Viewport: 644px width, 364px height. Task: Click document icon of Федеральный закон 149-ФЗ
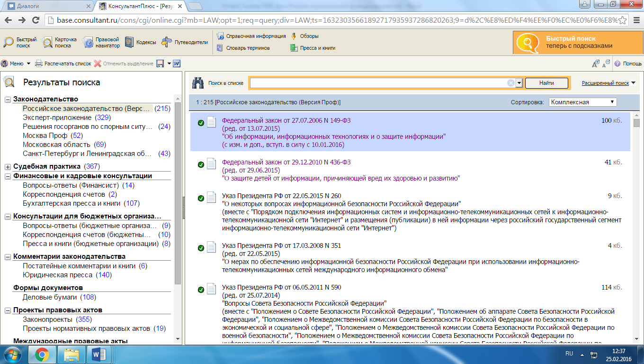point(211,123)
